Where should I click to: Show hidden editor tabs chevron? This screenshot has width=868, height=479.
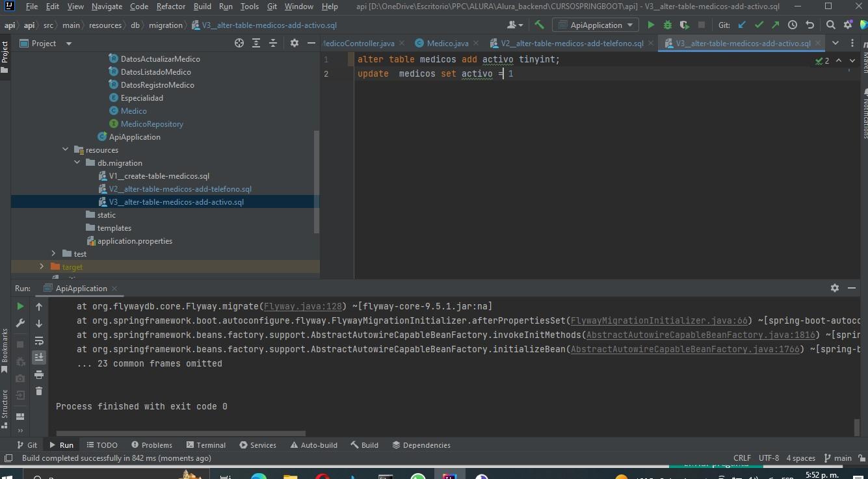(x=835, y=43)
